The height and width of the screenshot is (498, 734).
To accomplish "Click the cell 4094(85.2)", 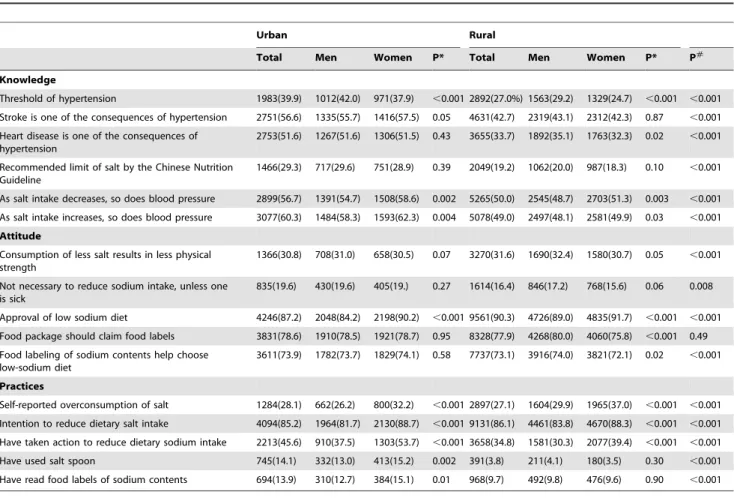I will 279,424.
